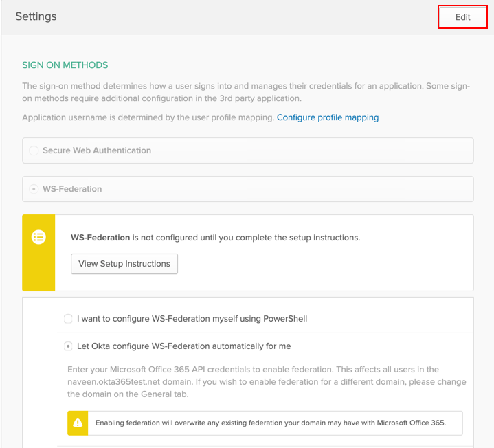Screen dimensions: 494x448
Task: Click the 'Application username is determined' text
Action: click(148, 117)
